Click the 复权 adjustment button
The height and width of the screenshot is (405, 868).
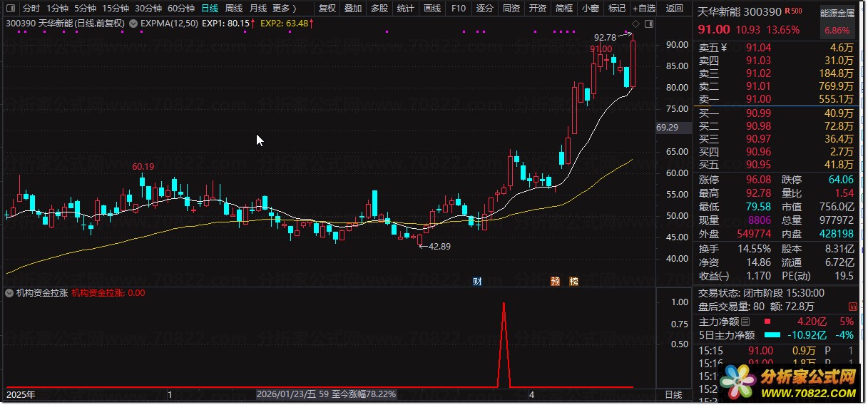(x=327, y=9)
